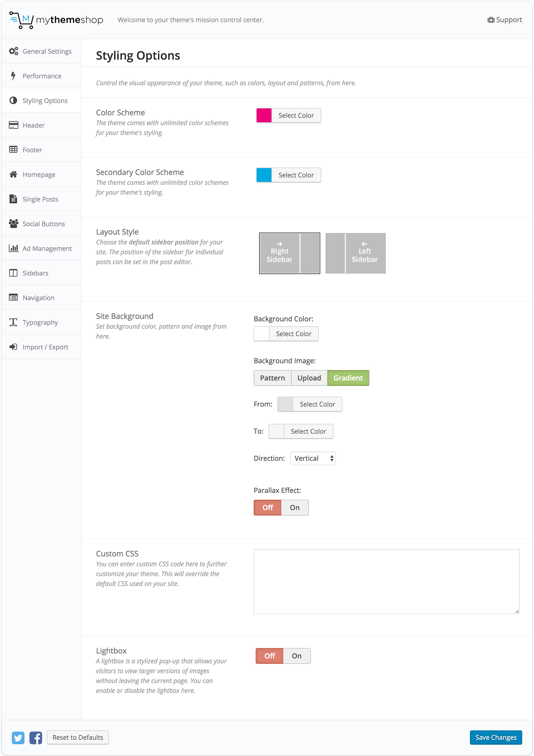Open Import / Export via the arrow icon
The width and height of the screenshot is (534, 756).
(13, 347)
